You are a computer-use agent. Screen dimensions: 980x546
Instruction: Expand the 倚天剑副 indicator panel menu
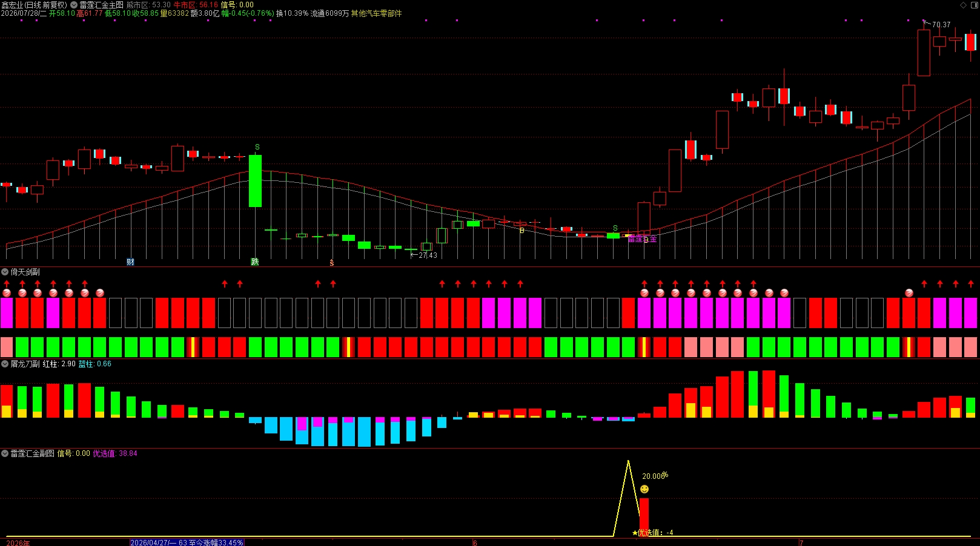pos(5,272)
